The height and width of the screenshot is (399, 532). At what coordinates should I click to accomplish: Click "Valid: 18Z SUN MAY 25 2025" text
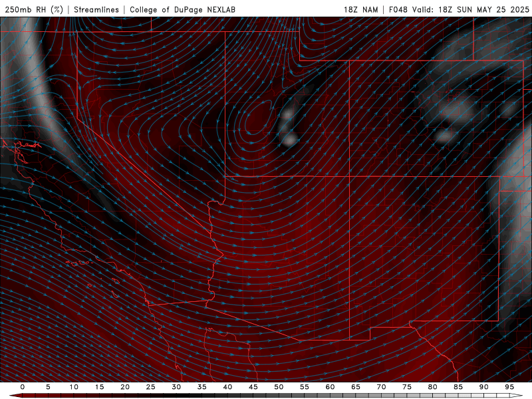click(471, 9)
